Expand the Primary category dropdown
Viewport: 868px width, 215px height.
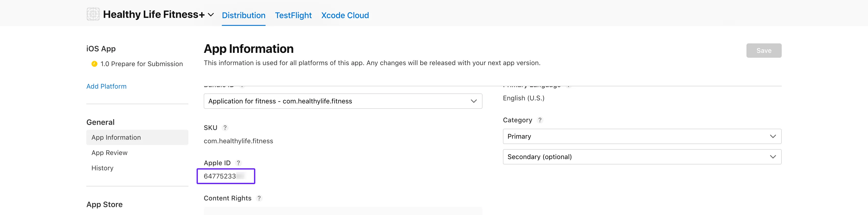pos(642,136)
